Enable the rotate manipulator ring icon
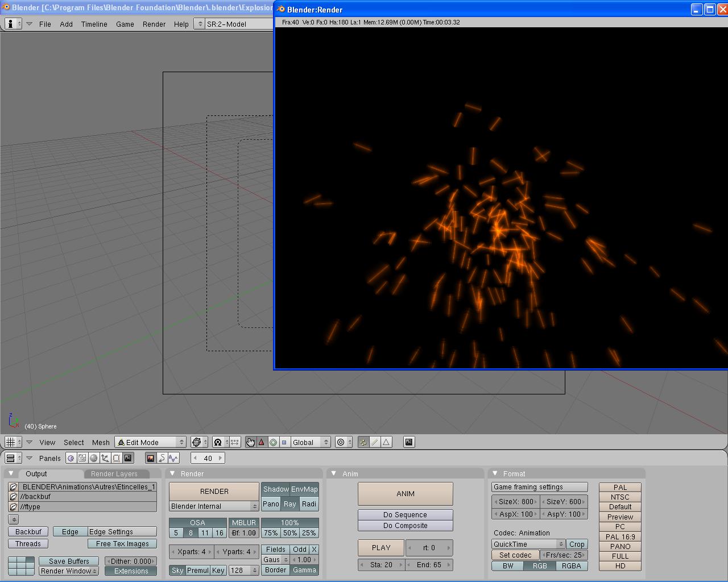This screenshot has height=582, width=728. (x=273, y=442)
